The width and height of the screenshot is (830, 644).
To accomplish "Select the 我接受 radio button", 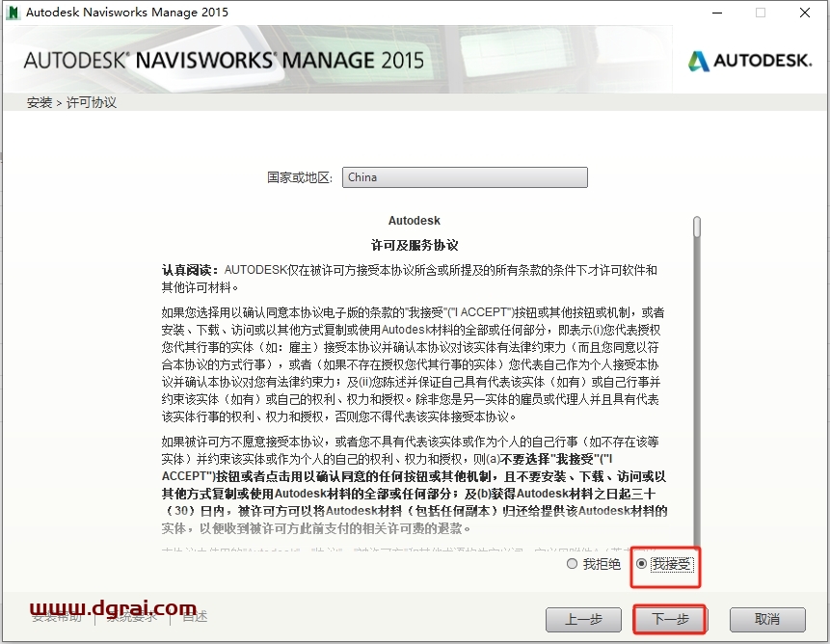I will point(642,564).
